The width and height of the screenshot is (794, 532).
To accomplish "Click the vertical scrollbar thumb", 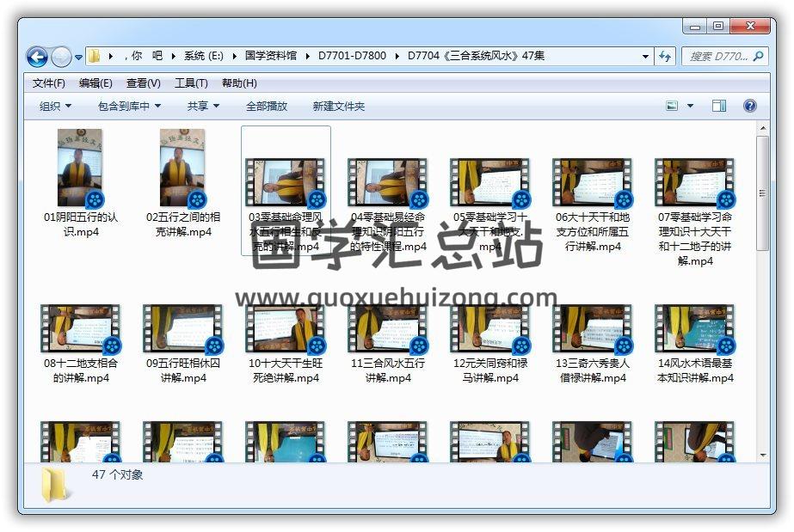I will pyautogui.click(x=763, y=193).
